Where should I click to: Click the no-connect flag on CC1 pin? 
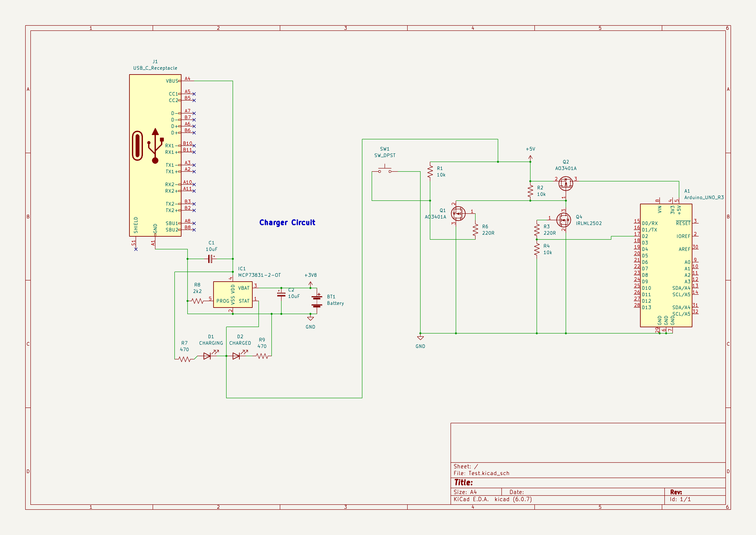point(194,94)
